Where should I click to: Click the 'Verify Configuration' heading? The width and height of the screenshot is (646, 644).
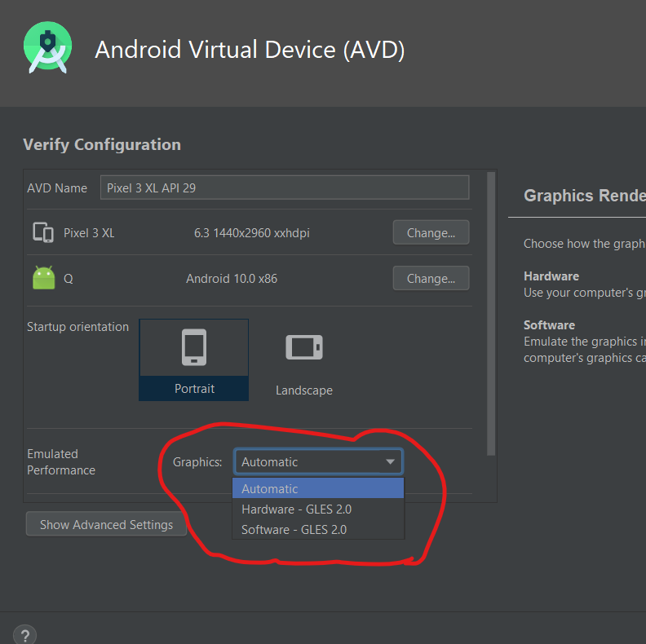point(102,144)
